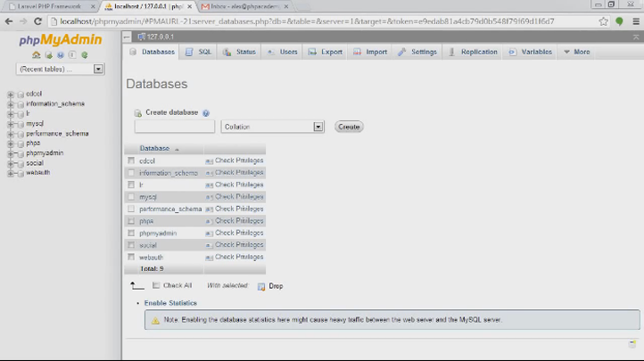Screen dimensions: 644x361
Task: Expand performance_schema in sidebar tree
Action: (x=11, y=134)
